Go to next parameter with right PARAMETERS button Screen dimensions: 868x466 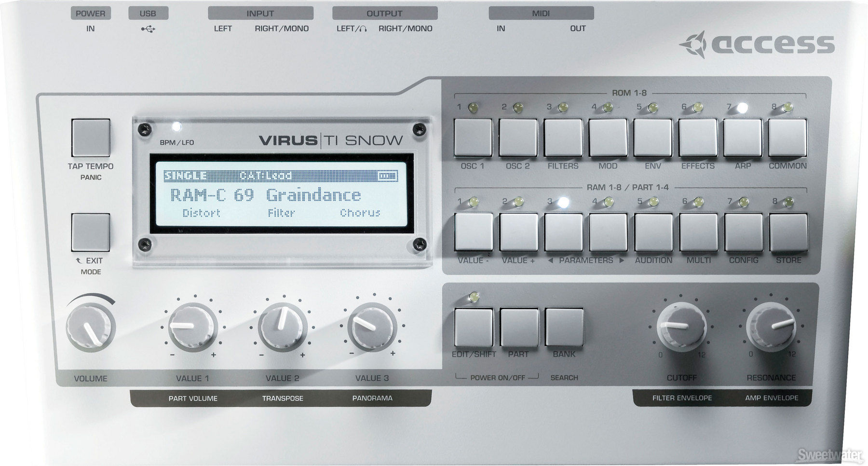[x=609, y=232]
